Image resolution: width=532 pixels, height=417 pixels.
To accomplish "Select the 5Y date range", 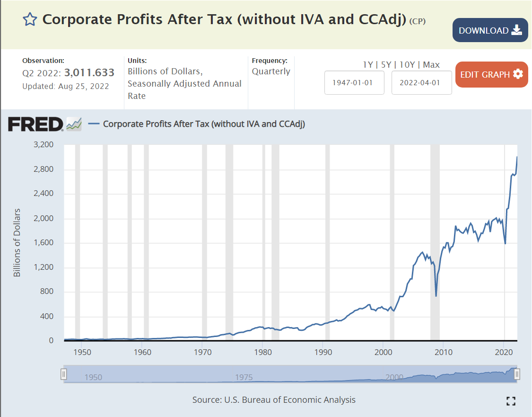I will [x=386, y=65].
